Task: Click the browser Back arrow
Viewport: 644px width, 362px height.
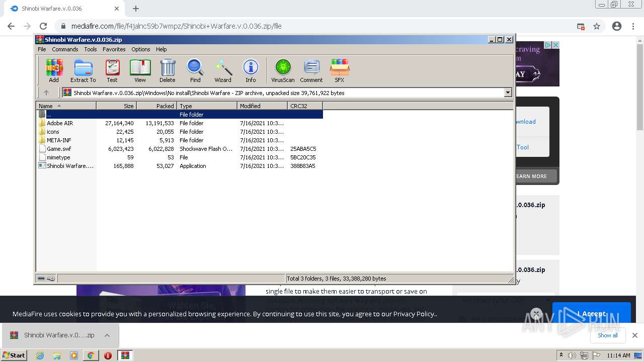Action: tap(11, 26)
